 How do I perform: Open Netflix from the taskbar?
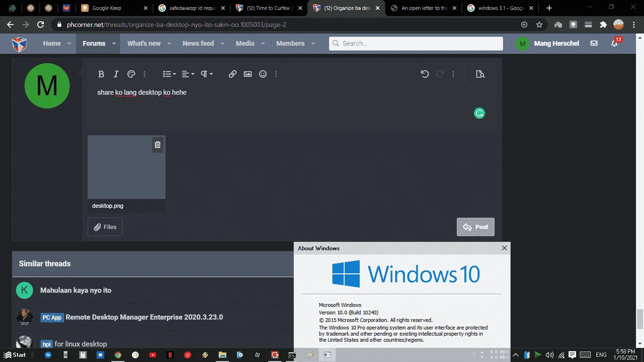pos(170,355)
